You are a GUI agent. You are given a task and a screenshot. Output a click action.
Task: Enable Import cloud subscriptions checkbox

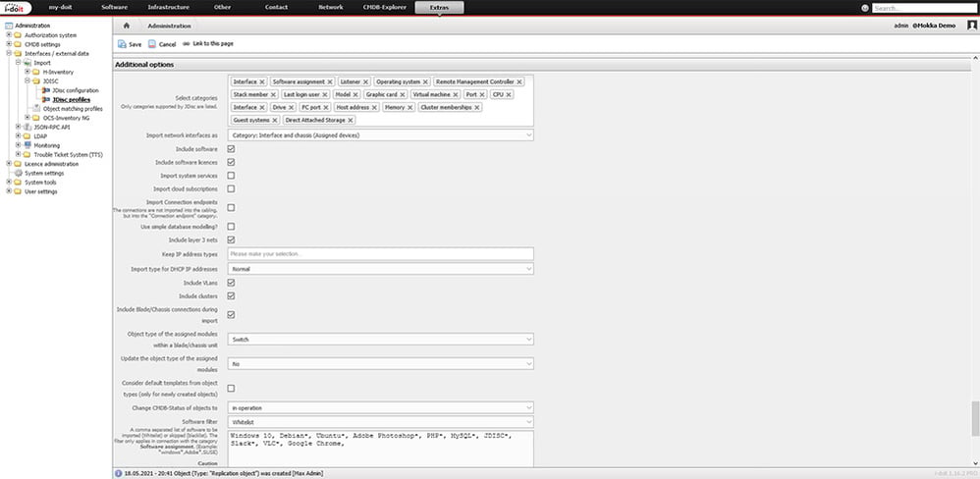pos(231,188)
